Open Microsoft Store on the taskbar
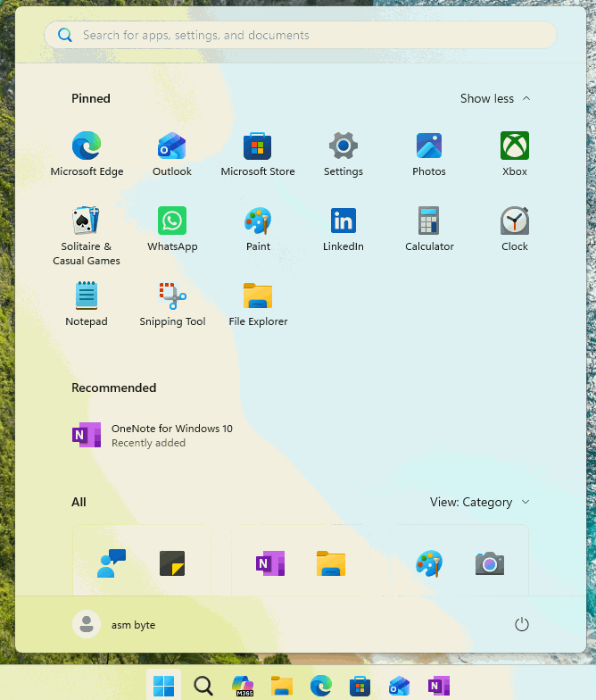The height and width of the screenshot is (700, 596). coord(360,686)
